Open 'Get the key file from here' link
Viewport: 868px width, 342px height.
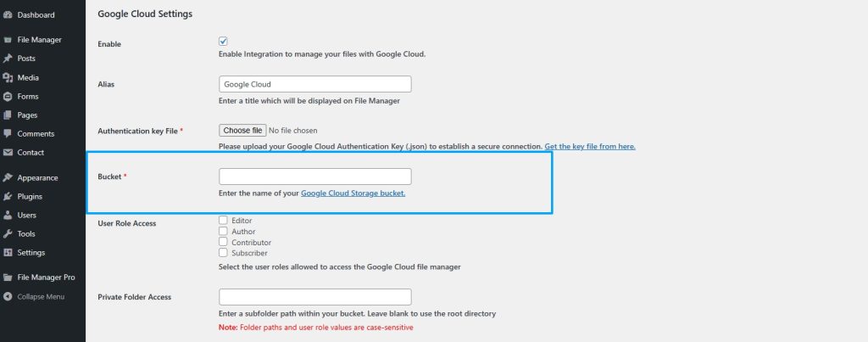[590, 146]
